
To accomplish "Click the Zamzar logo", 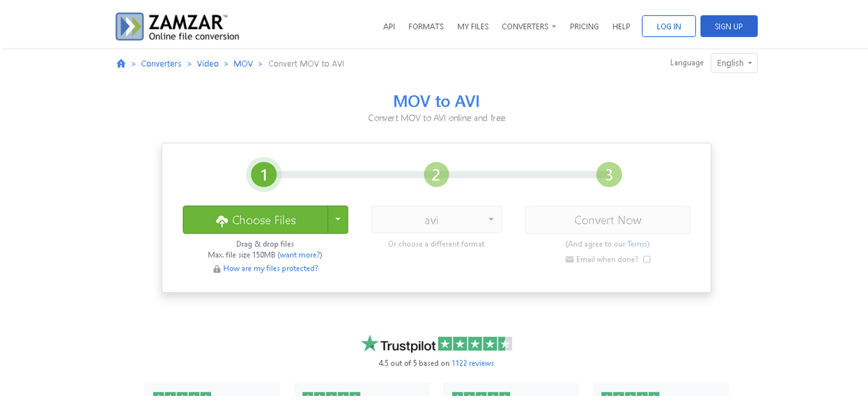I will [178, 26].
